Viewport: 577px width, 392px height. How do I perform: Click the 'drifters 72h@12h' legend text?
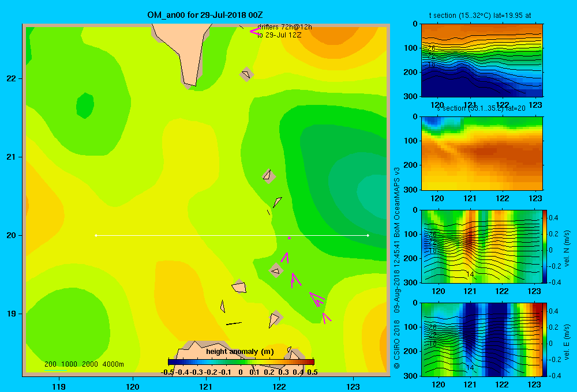point(284,27)
